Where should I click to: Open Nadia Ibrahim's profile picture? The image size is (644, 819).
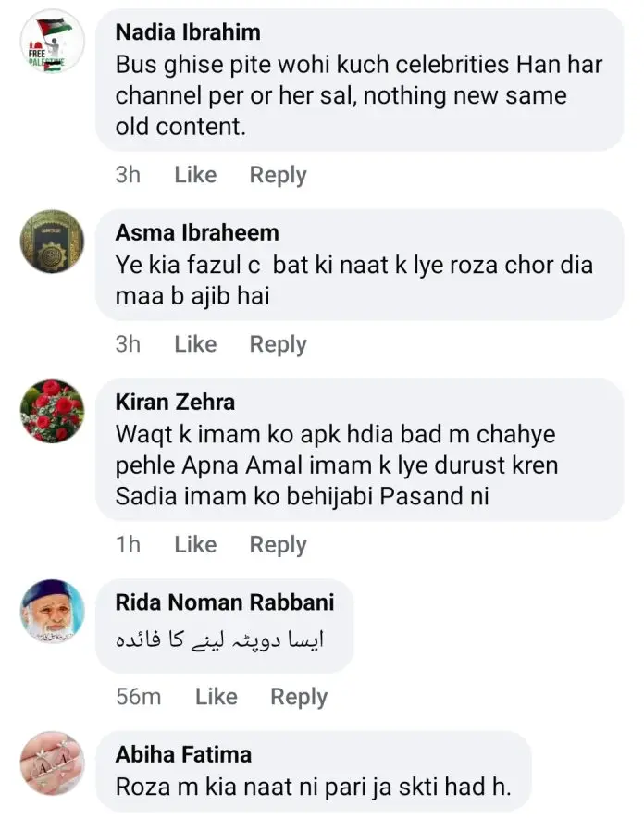(53, 42)
